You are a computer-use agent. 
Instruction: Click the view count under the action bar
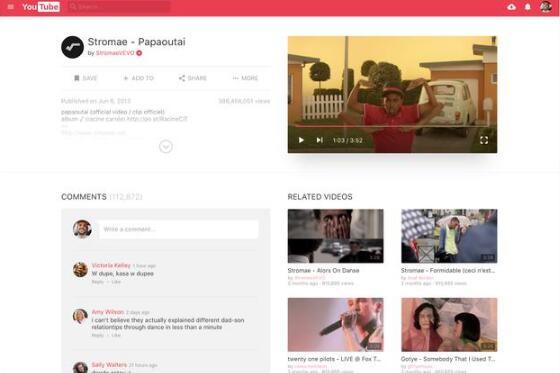[x=244, y=101]
